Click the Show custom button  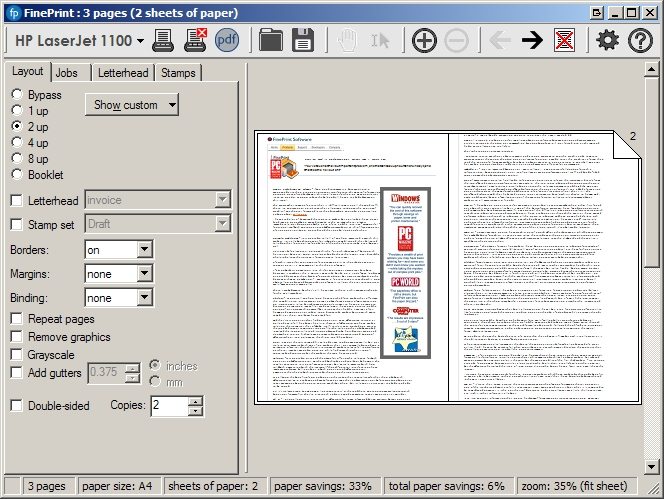click(132, 105)
